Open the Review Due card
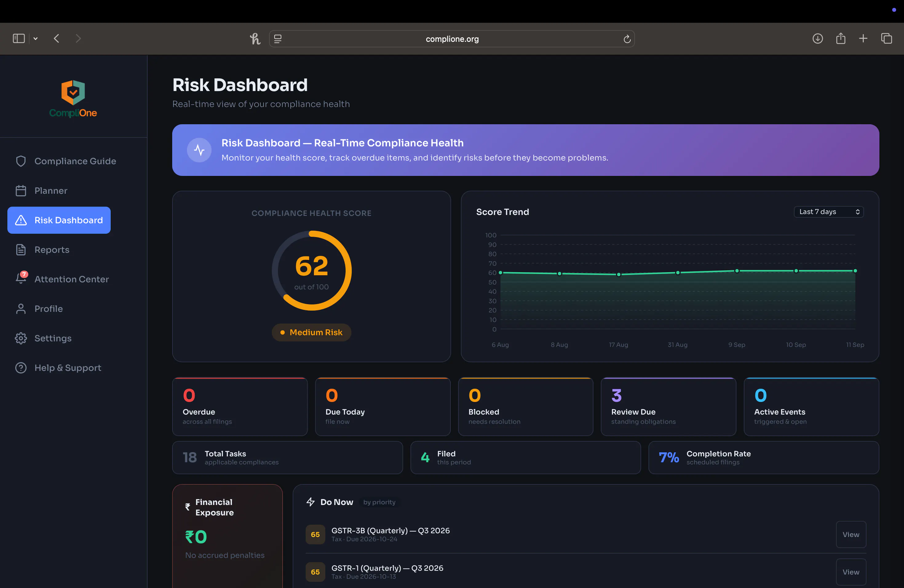This screenshot has height=588, width=904. [x=668, y=407]
